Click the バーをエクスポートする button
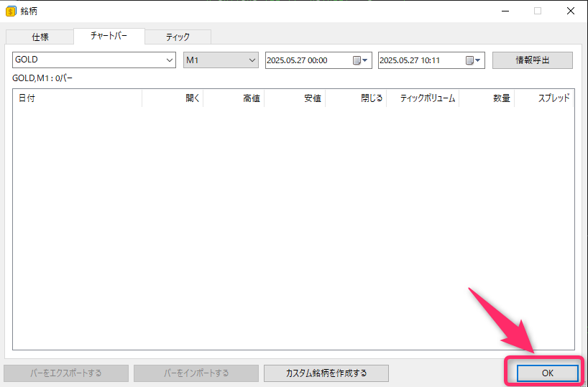588x387 pixels. coord(66,373)
